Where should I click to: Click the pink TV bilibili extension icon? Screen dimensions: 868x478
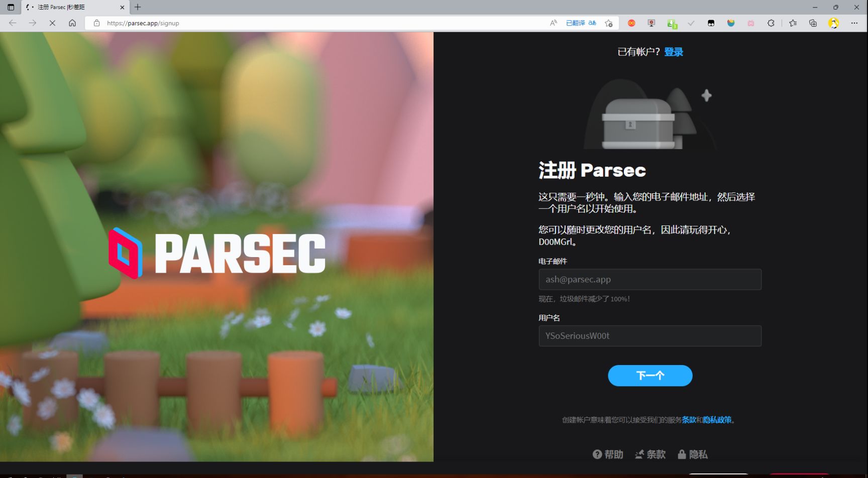pos(751,23)
